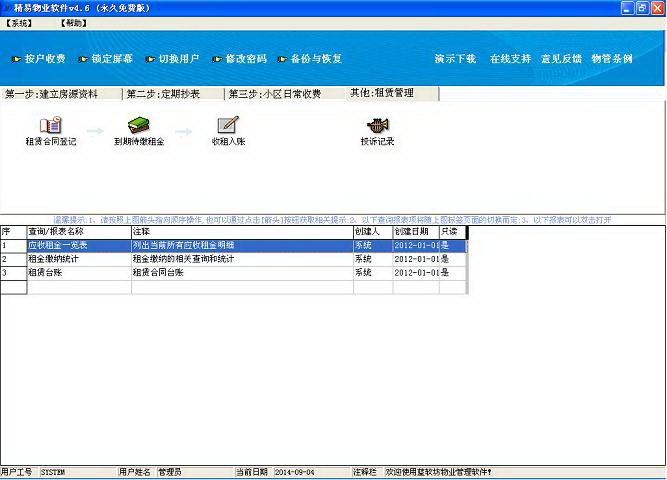Click the 当前日期 field showing 2014-09-04

coord(312,472)
